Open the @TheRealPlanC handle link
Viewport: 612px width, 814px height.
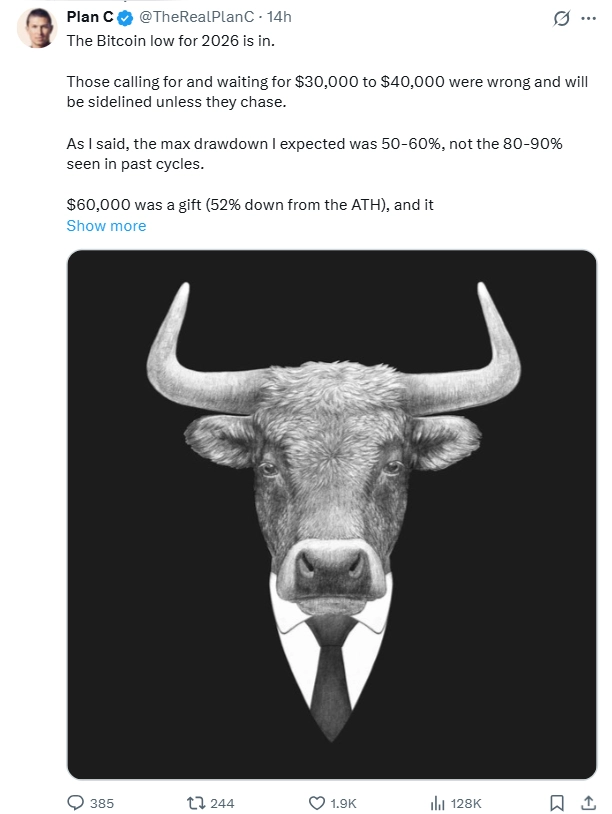tap(195, 18)
